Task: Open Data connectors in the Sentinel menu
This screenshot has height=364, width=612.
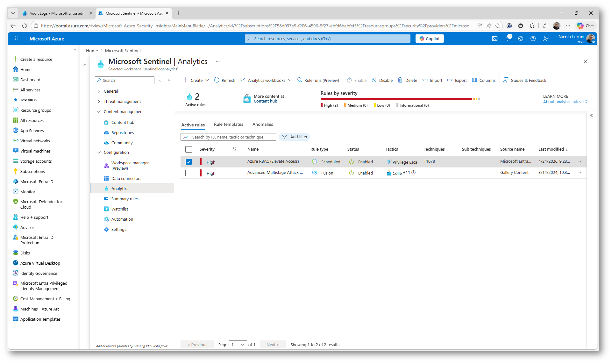Action: (x=126, y=178)
